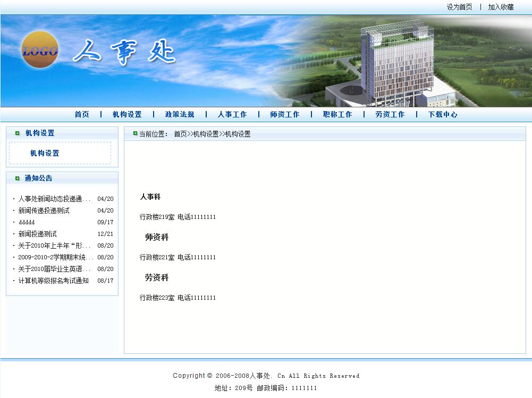
Task: Click the text 行政楼219室 电话11111111
Action: [178, 217]
